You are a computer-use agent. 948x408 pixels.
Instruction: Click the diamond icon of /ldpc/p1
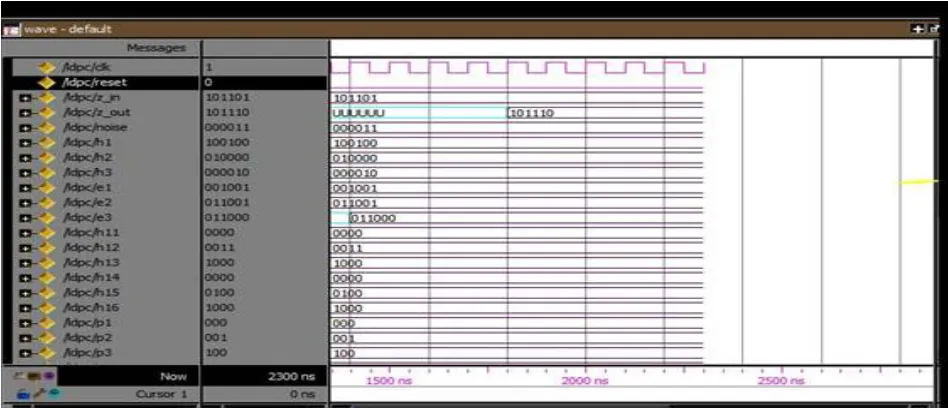[x=47, y=323]
